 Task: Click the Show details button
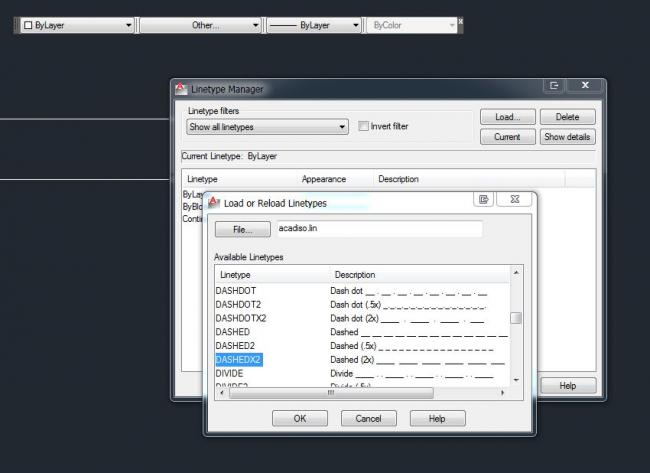[568, 137]
